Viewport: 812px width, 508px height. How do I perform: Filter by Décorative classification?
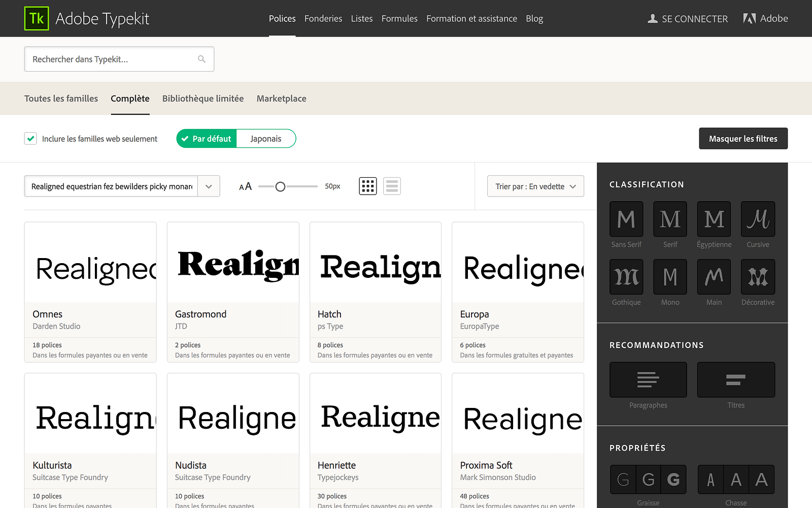tap(758, 277)
